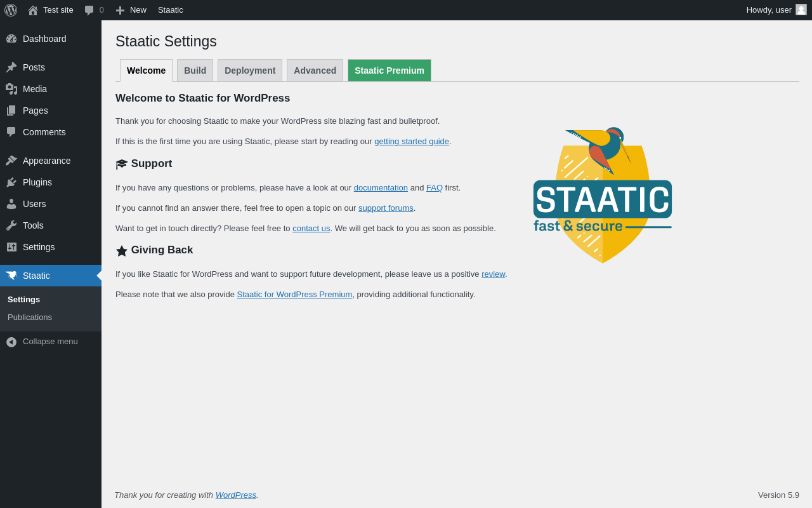
Task: Click the WordPress logo icon in admin bar
Action: pyautogui.click(x=11, y=10)
